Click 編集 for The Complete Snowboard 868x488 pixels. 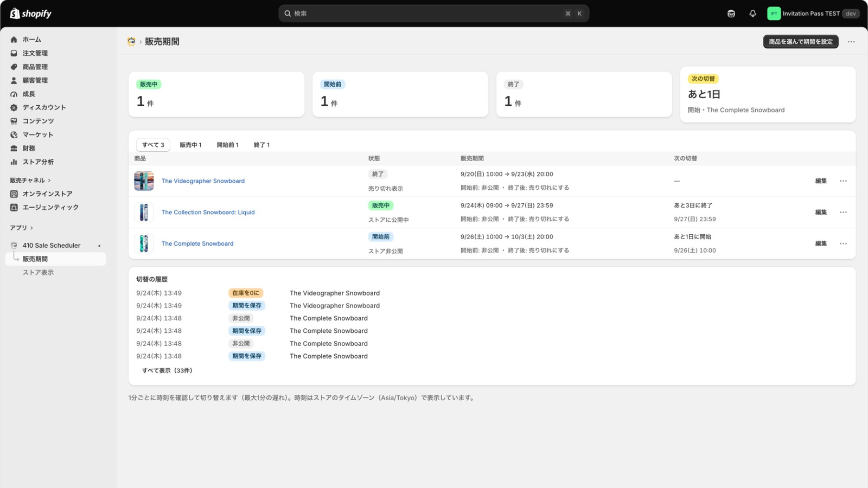coord(821,244)
